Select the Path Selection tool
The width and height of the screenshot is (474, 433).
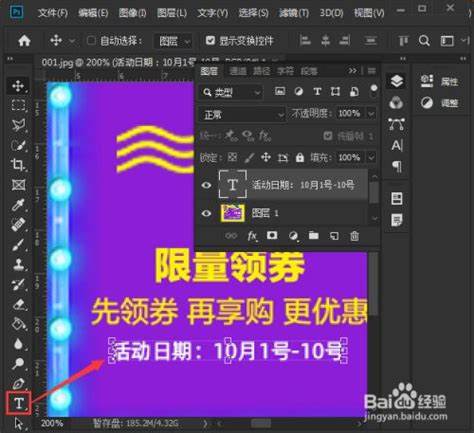pos(18,424)
